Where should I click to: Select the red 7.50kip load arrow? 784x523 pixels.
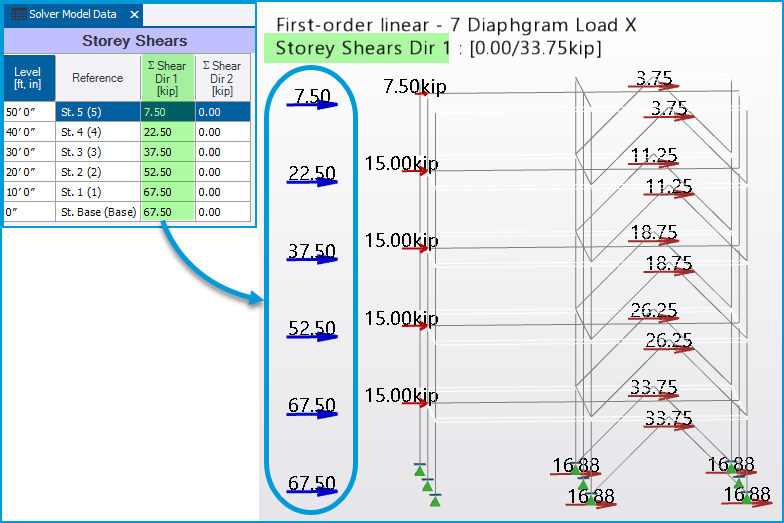415,92
